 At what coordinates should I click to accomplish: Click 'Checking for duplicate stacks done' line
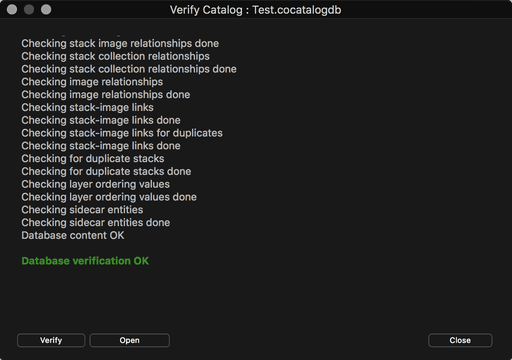pyautogui.click(x=106, y=171)
